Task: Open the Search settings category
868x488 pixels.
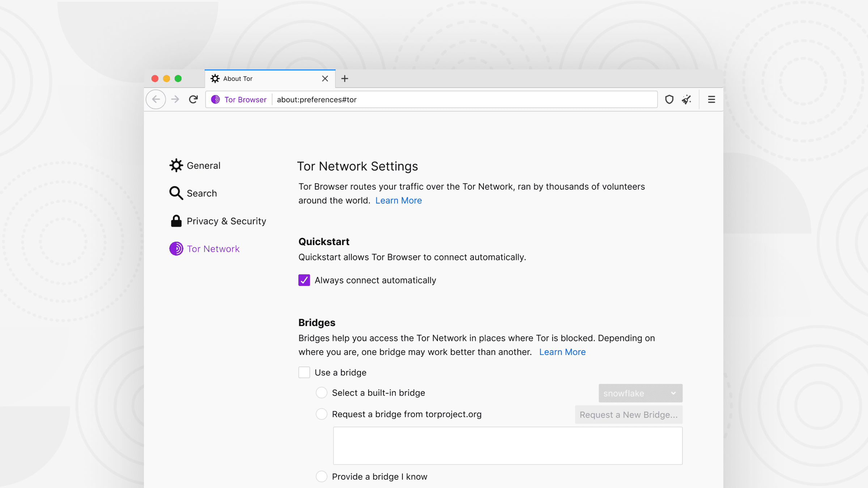Action: [x=193, y=193]
